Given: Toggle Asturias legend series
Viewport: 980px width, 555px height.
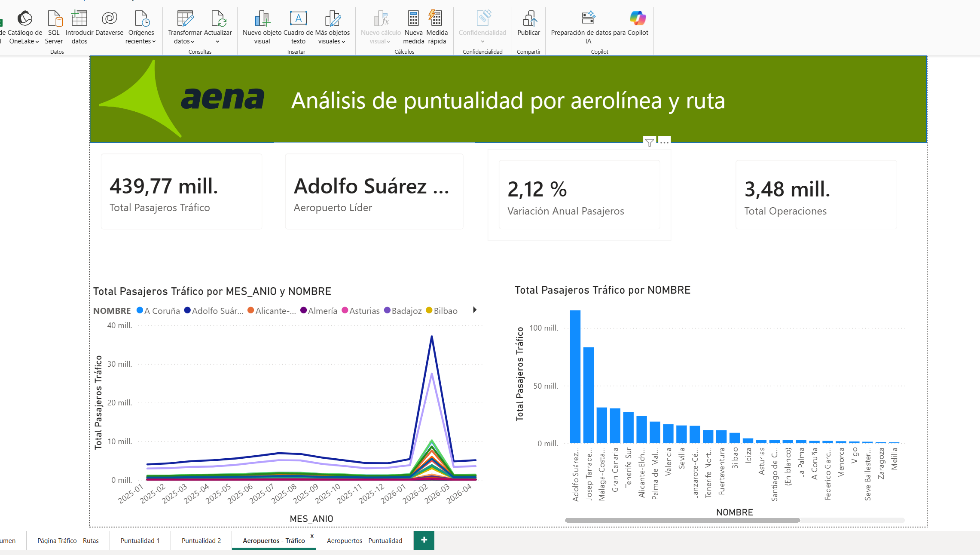Looking at the screenshot, I should click(360, 311).
